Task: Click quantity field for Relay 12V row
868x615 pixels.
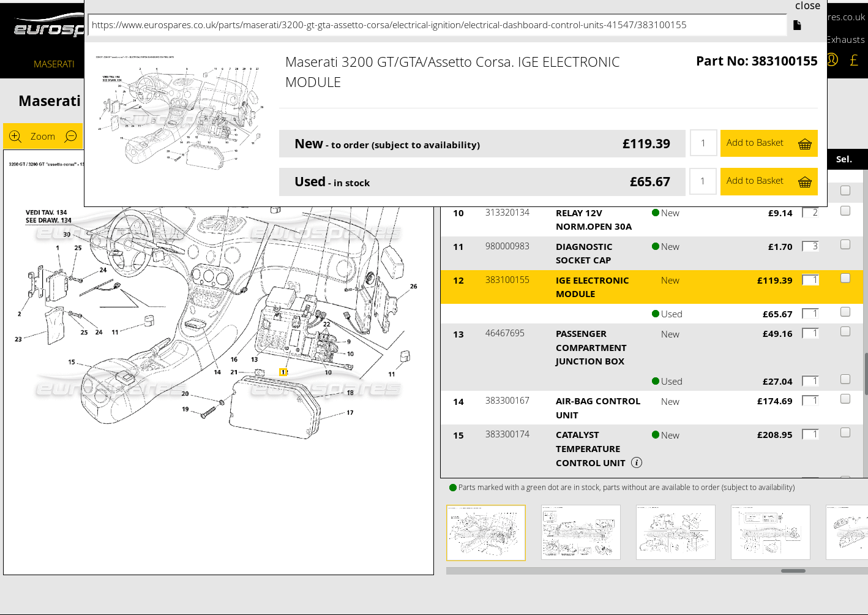Action: 810,213
